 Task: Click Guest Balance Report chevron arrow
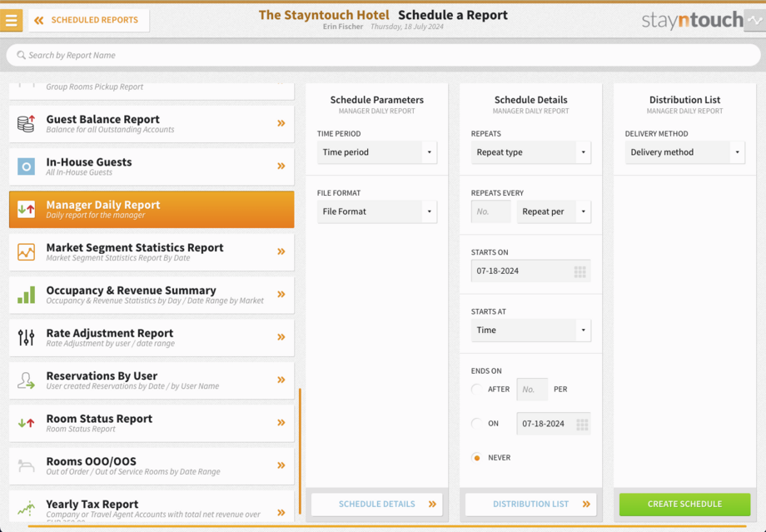(x=281, y=123)
